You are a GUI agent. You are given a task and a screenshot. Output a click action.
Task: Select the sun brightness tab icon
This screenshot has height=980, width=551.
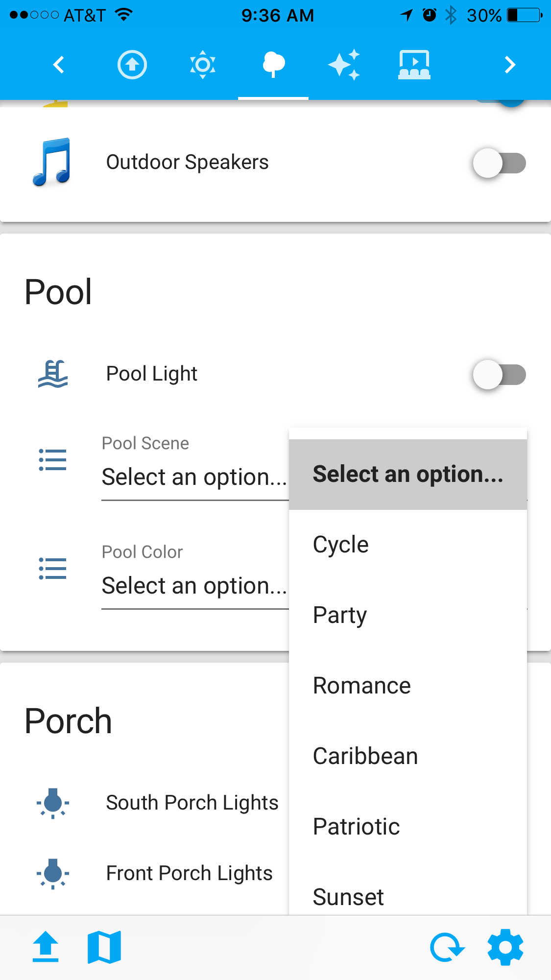click(203, 65)
